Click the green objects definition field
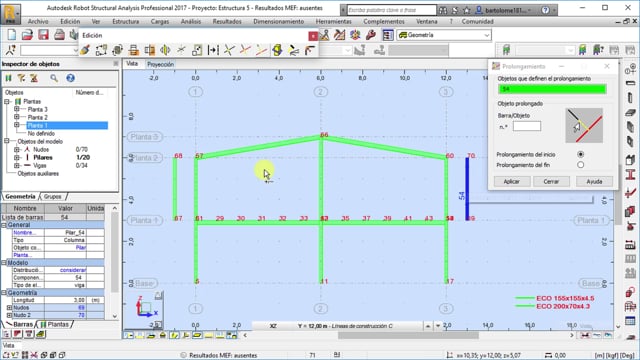Screen dimensions: 640x360 pos(552,89)
